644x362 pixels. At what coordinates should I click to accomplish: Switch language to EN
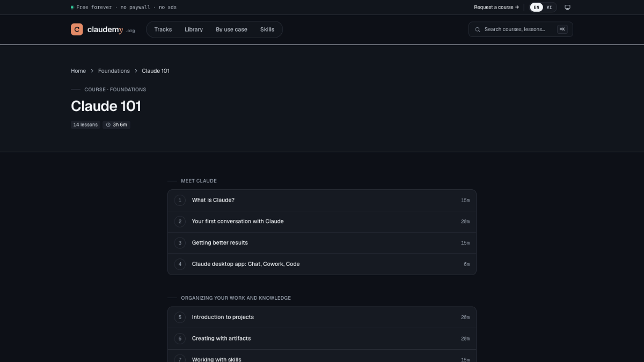(x=536, y=8)
